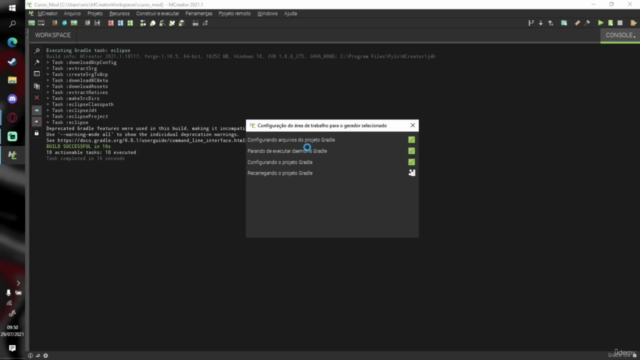This screenshot has width=640, height=360.
Task: Open Discord from the taskbar
Action: [x=12, y=99]
